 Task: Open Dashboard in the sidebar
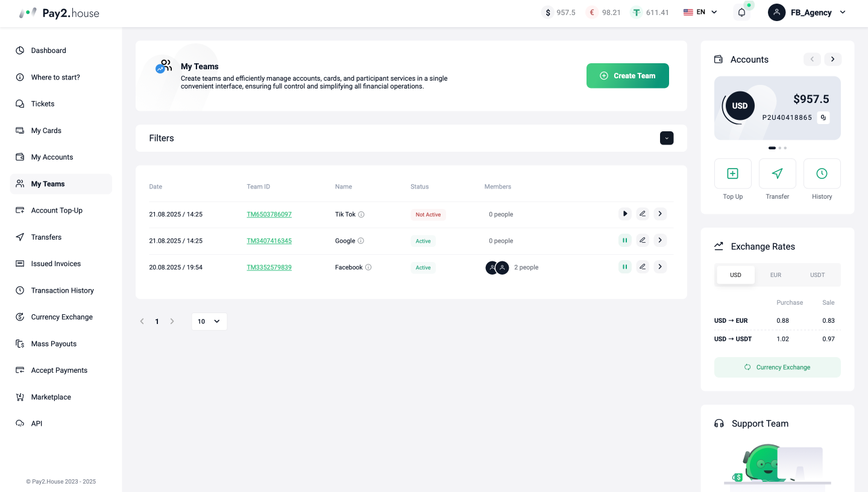point(61,51)
